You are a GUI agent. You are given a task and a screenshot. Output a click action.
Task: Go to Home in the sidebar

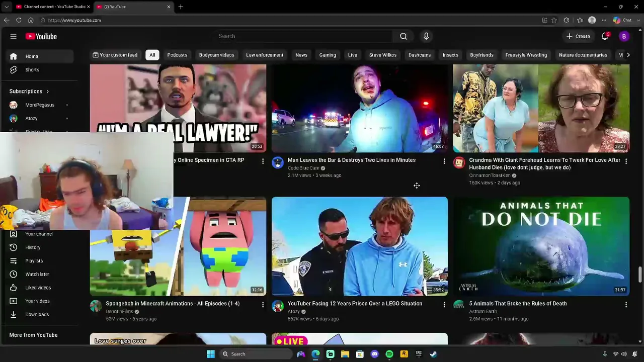pos(40,56)
